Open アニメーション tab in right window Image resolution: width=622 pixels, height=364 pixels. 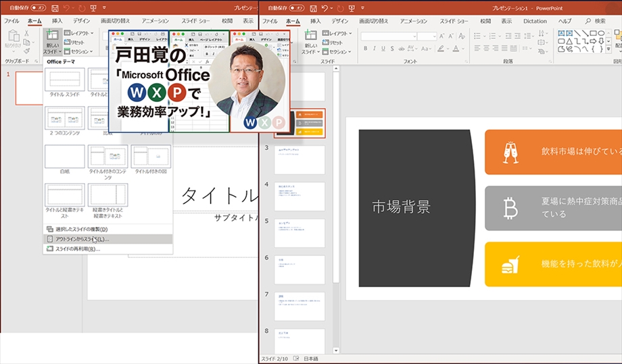click(x=413, y=21)
